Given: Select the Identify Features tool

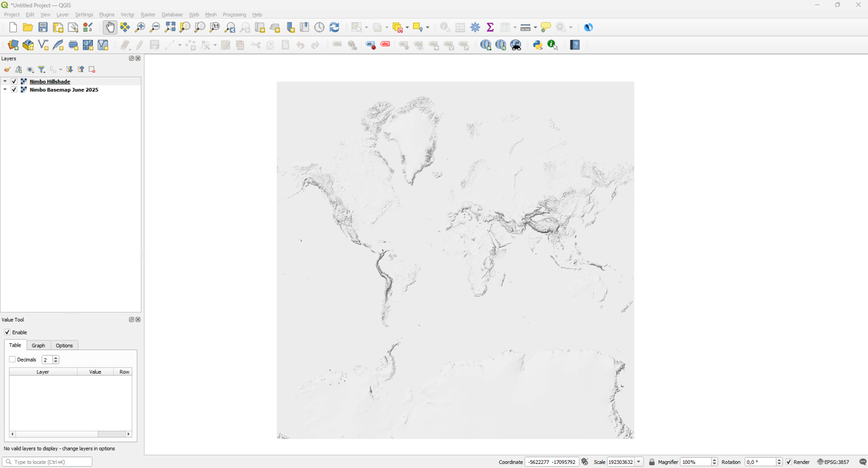Looking at the screenshot, I should [446, 27].
